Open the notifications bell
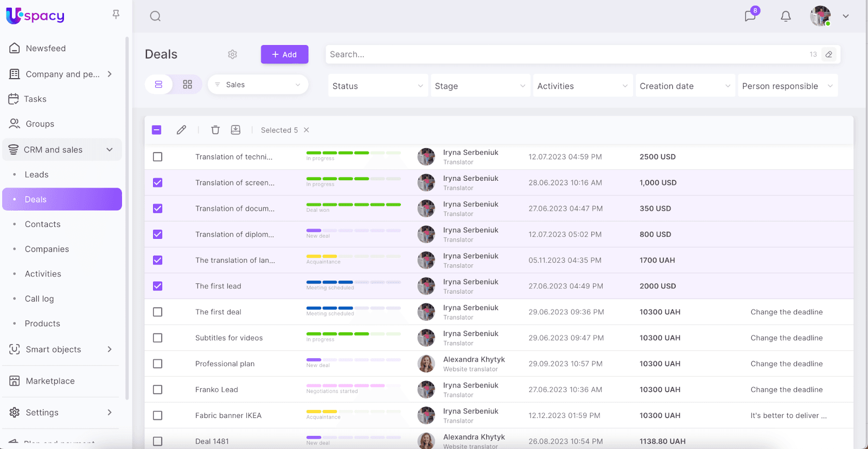Screen dimensions: 868x449 pyautogui.click(x=786, y=16)
